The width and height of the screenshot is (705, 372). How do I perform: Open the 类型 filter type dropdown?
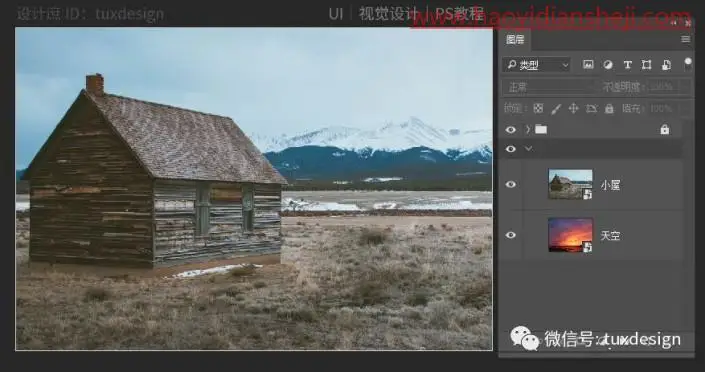click(536, 65)
